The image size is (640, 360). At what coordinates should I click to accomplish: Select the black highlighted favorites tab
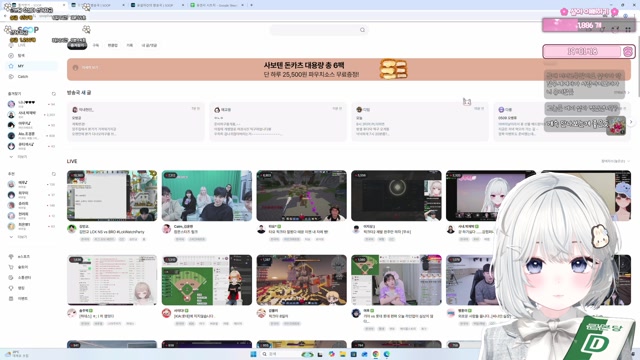pos(77,45)
